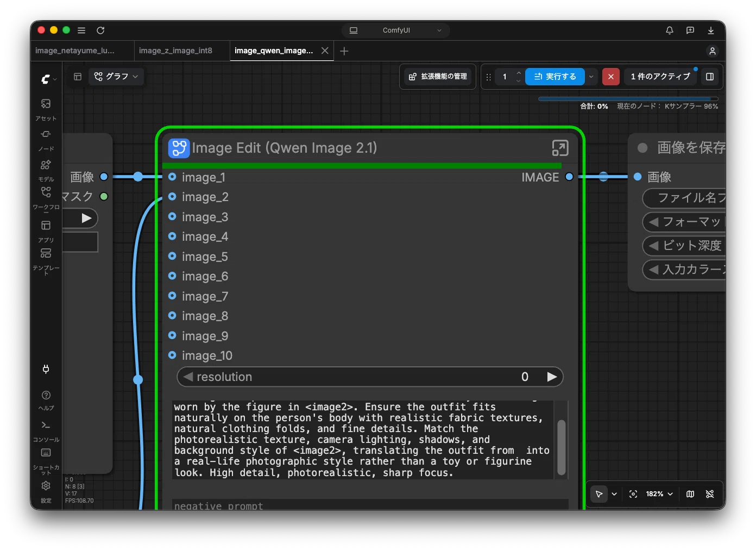The height and width of the screenshot is (550, 756).
Task: Open Help (ヘルプ) in the sidebar
Action: [46, 400]
